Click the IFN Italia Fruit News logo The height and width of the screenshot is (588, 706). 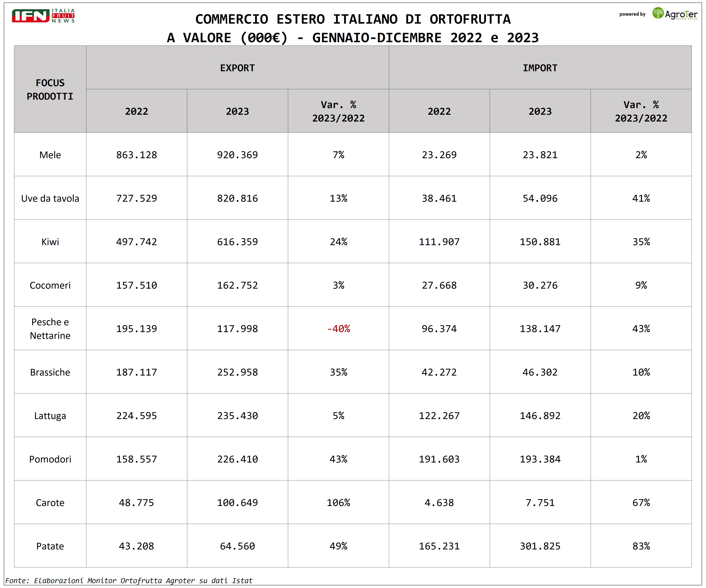click(x=43, y=16)
